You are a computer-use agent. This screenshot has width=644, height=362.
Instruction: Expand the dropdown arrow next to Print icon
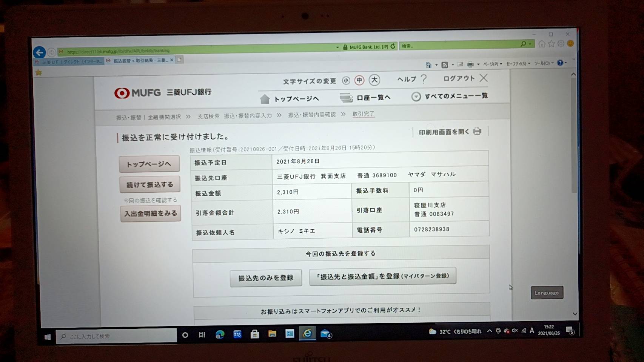click(478, 64)
